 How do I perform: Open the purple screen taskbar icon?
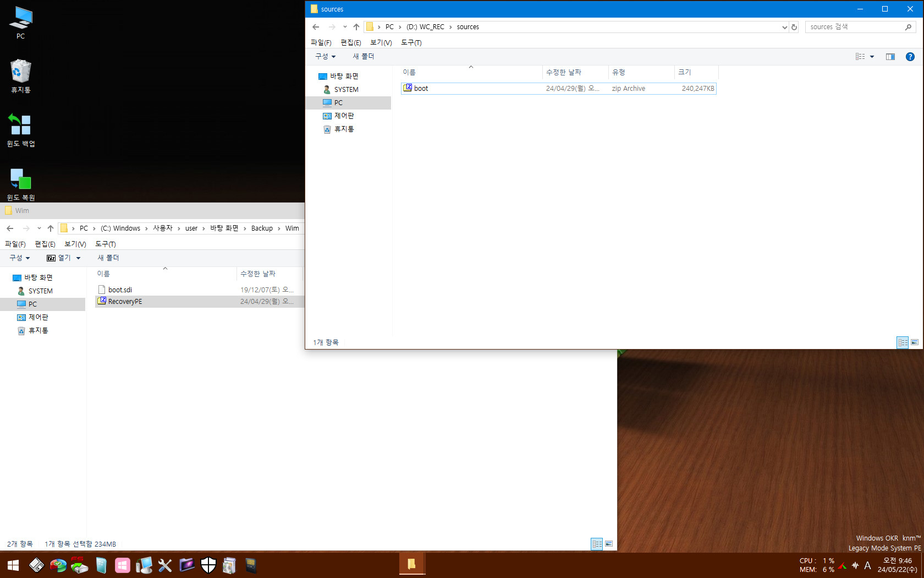pos(186,565)
